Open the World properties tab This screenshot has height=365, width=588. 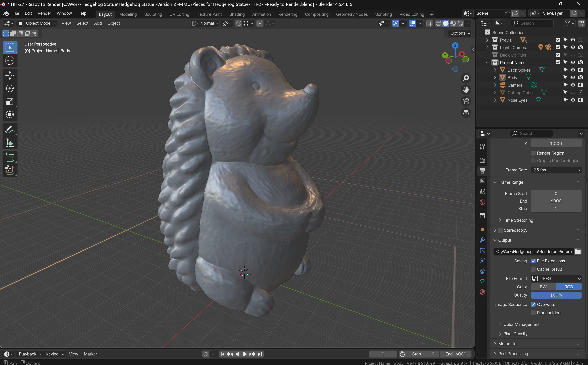point(482,202)
